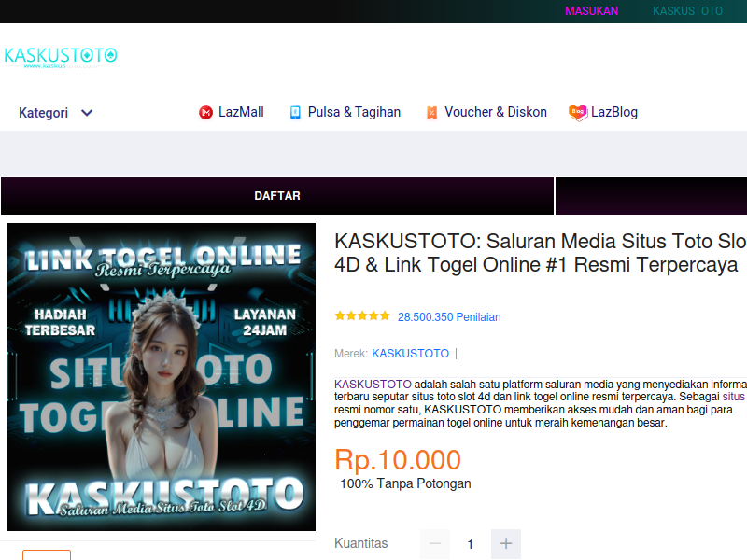Increase quantity with the plus button
The image size is (747, 560).
(x=506, y=544)
